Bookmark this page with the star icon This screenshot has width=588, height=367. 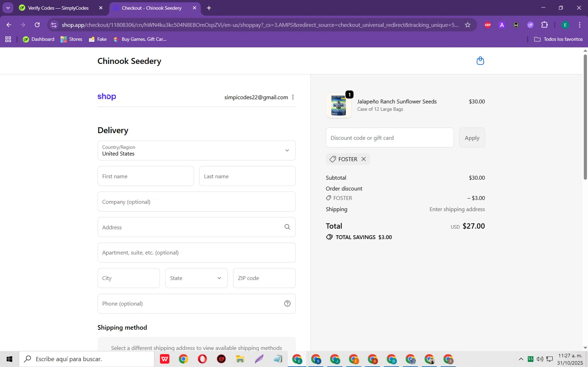(468, 25)
